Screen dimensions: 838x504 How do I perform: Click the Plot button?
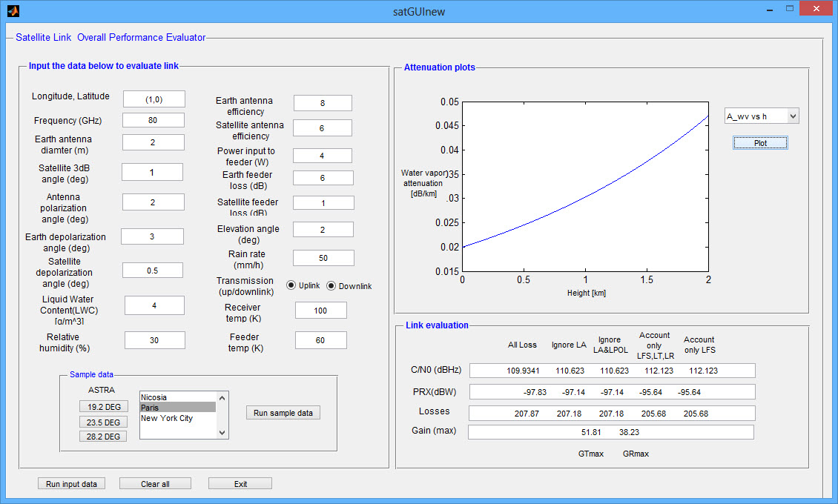[x=760, y=143]
